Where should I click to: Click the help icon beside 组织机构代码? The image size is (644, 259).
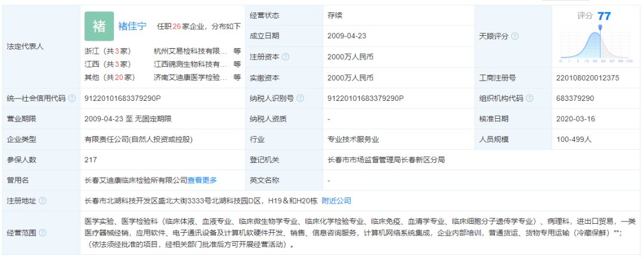tap(530, 98)
